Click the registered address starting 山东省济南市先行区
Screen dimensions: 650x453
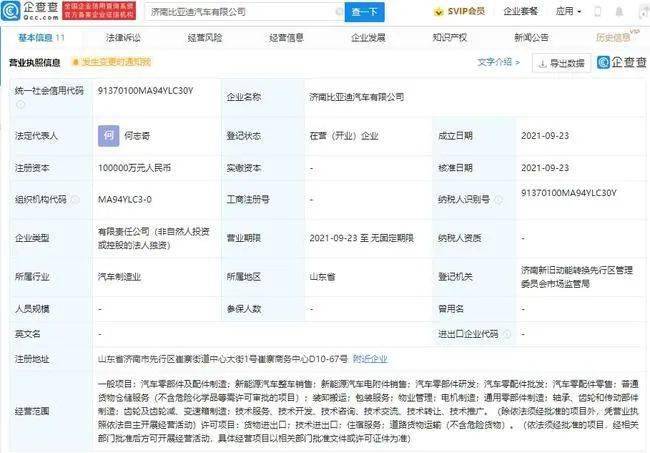(223, 359)
